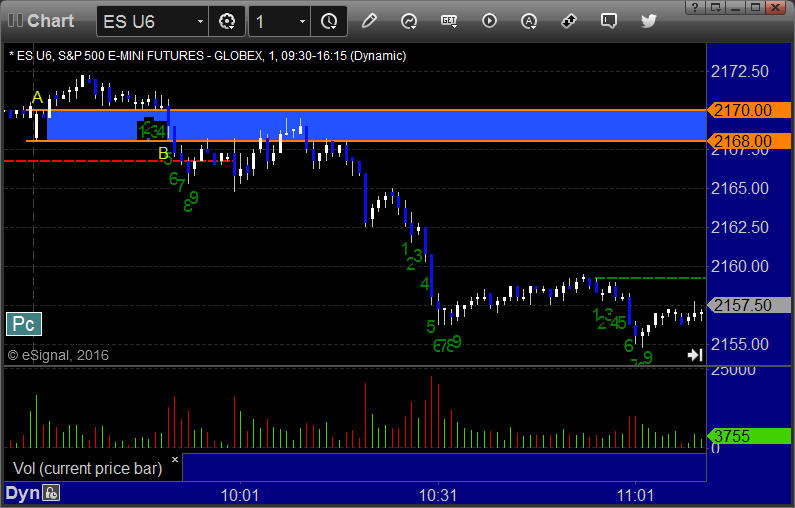Image resolution: width=795 pixels, height=508 pixels.
Task: Open the comment bubble icon
Action: [608, 21]
